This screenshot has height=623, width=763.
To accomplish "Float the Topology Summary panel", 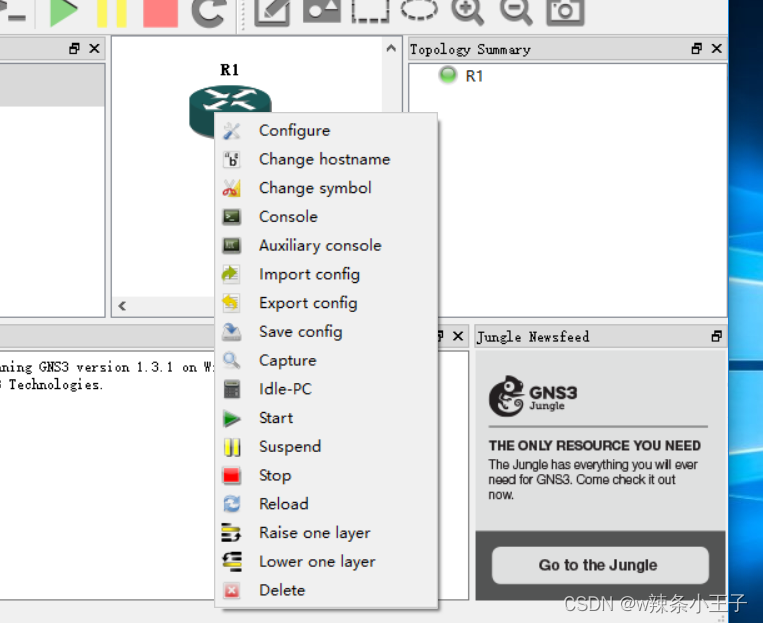I will point(696,49).
